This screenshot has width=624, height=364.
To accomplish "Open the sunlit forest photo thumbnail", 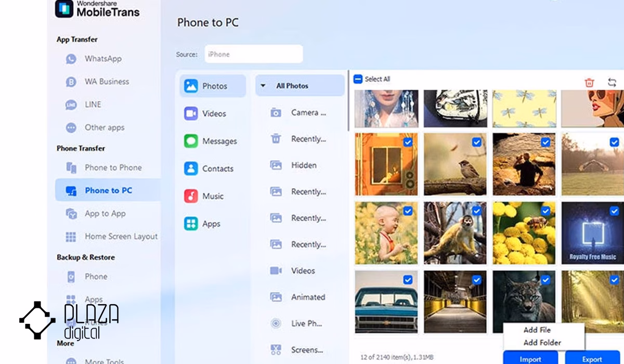I will tap(593, 302).
